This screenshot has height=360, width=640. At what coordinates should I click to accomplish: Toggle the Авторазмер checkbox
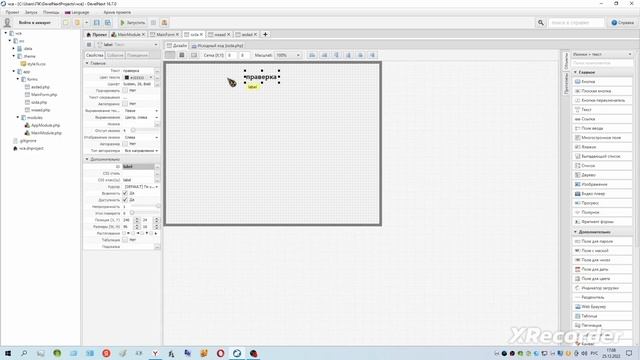(x=125, y=144)
